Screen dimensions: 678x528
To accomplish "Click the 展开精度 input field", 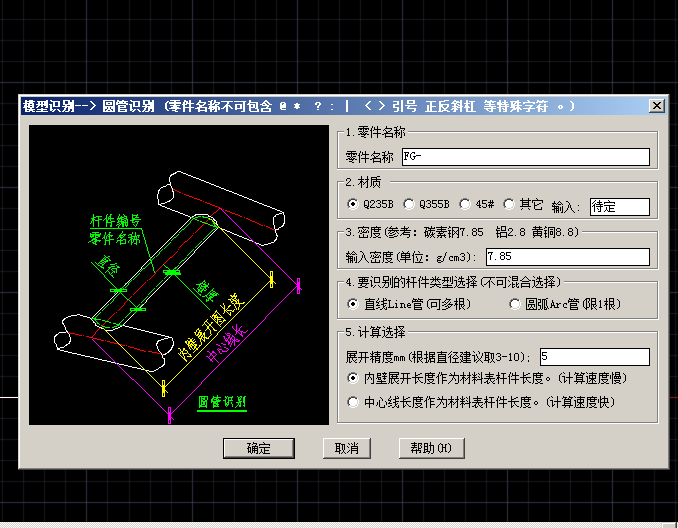I will [x=594, y=357].
